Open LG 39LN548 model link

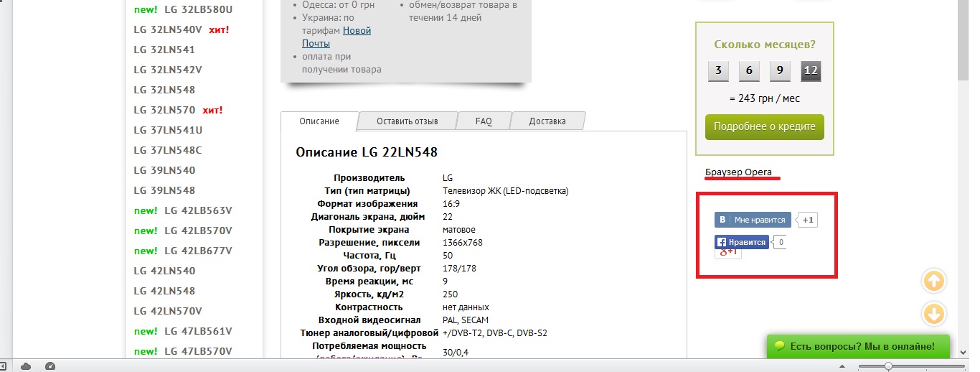pos(164,190)
